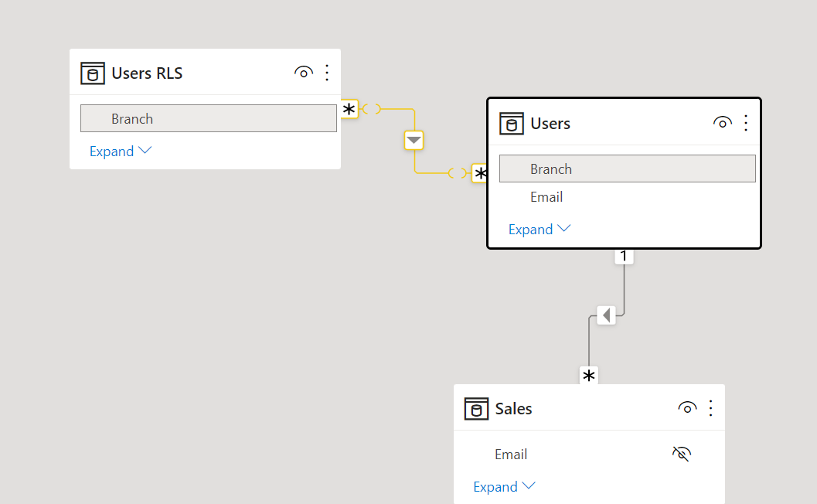Toggle visibility eye on Sales table

tap(687, 407)
